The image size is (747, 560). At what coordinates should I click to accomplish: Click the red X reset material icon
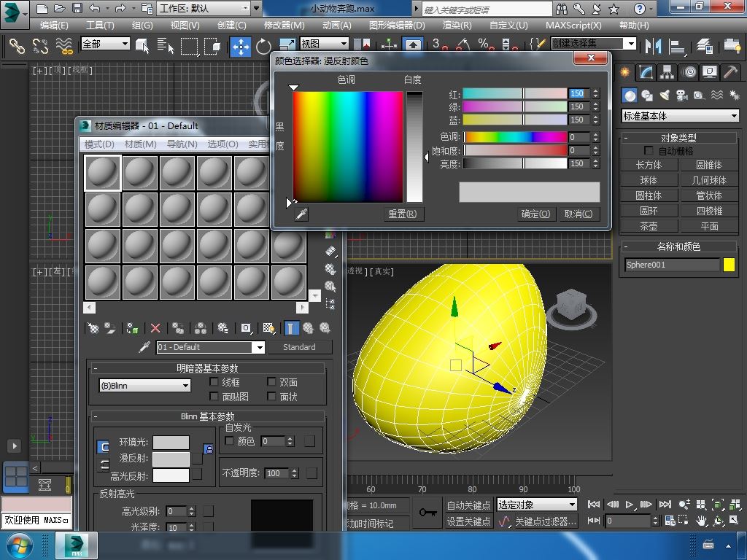pos(155,328)
